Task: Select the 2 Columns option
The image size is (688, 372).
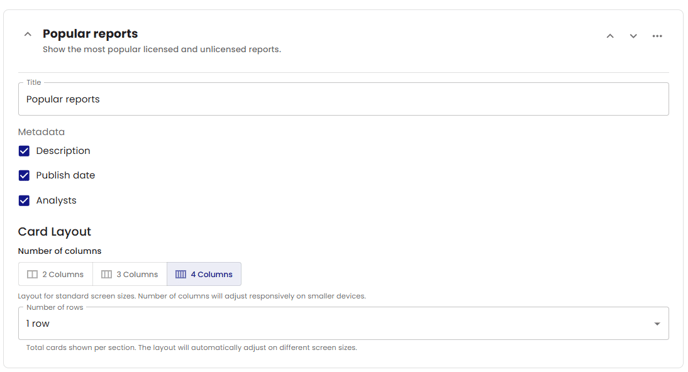Action: coord(55,274)
